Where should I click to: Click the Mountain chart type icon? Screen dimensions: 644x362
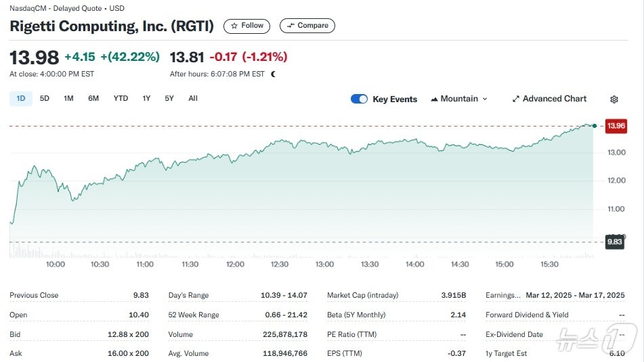(434, 99)
